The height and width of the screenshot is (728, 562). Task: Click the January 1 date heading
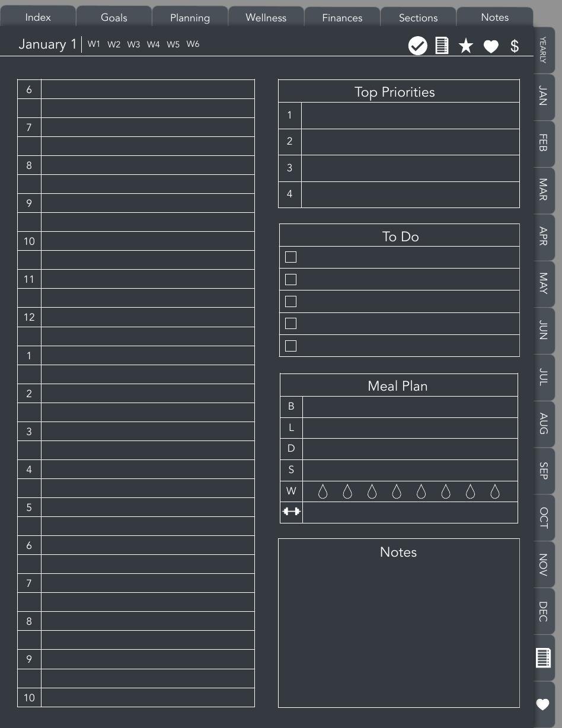pyautogui.click(x=47, y=44)
